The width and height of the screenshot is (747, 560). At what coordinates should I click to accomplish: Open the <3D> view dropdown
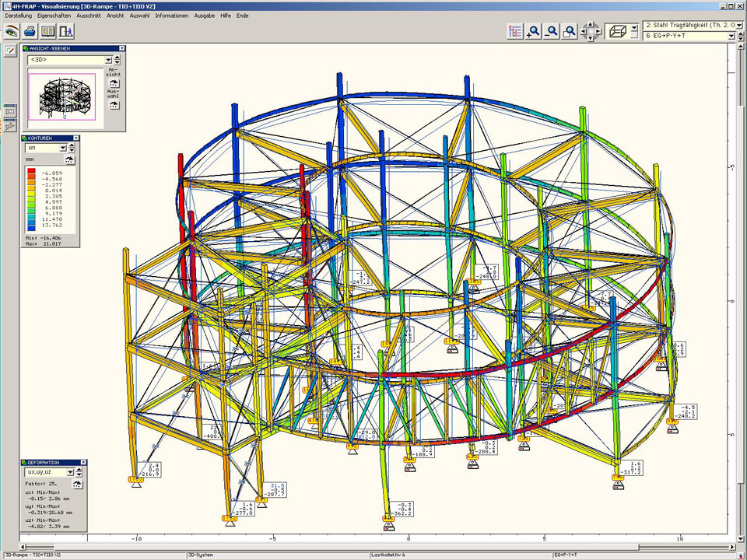coord(108,60)
